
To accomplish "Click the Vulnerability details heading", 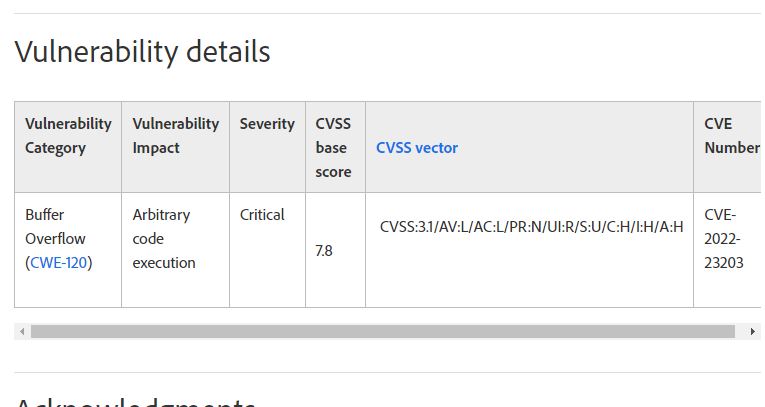I will tap(142, 51).
